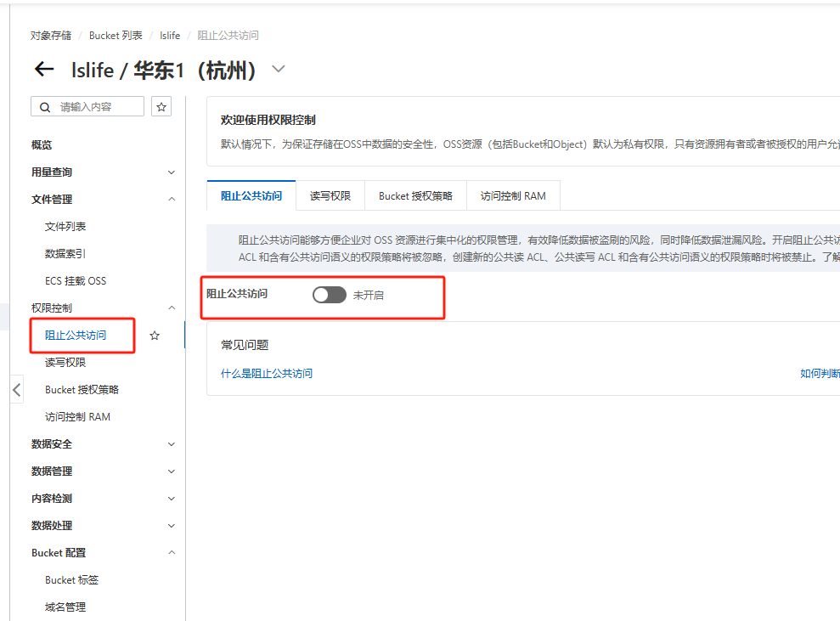Expand the 数据安全 sidebar section

point(171,444)
